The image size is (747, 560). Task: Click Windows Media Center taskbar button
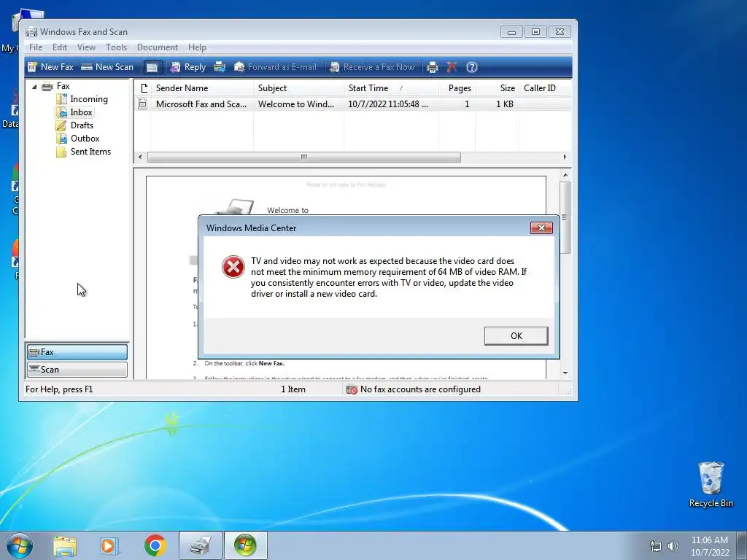tap(245, 545)
